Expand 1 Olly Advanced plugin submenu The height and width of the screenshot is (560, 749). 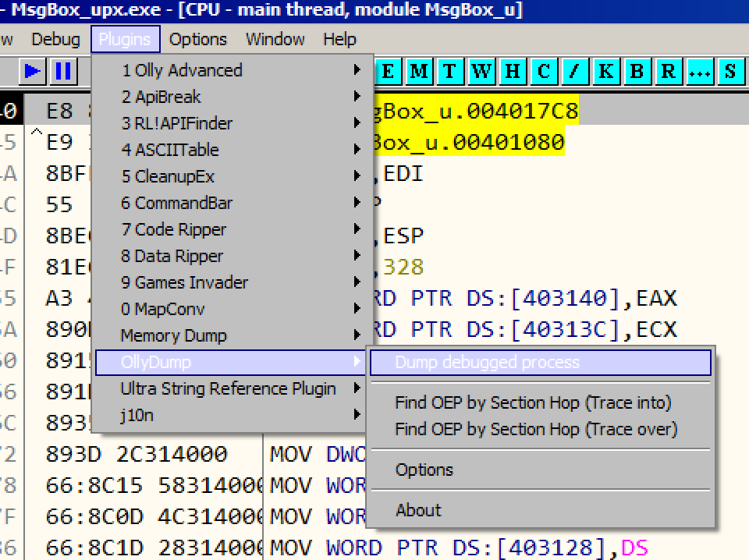coord(232,70)
